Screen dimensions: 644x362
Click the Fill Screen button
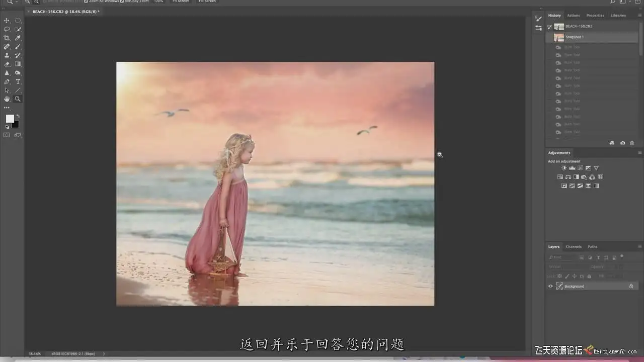tap(207, 2)
